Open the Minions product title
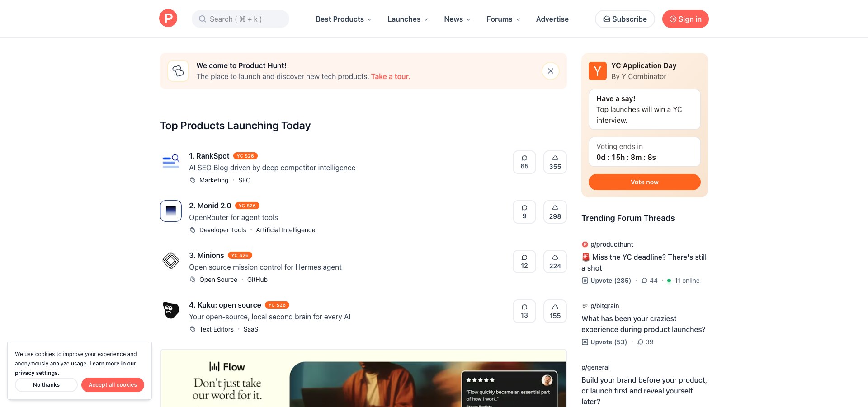This screenshot has height=407, width=868. tap(206, 255)
